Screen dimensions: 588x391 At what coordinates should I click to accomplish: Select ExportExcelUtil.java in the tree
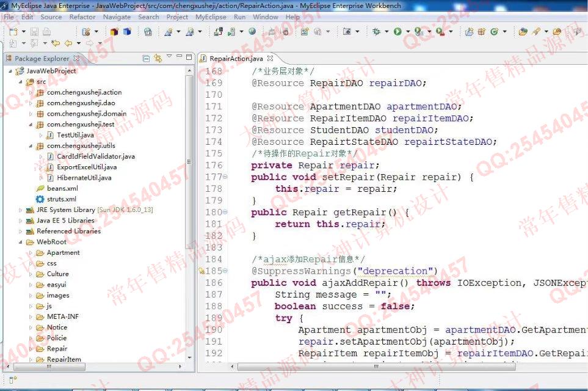click(87, 167)
